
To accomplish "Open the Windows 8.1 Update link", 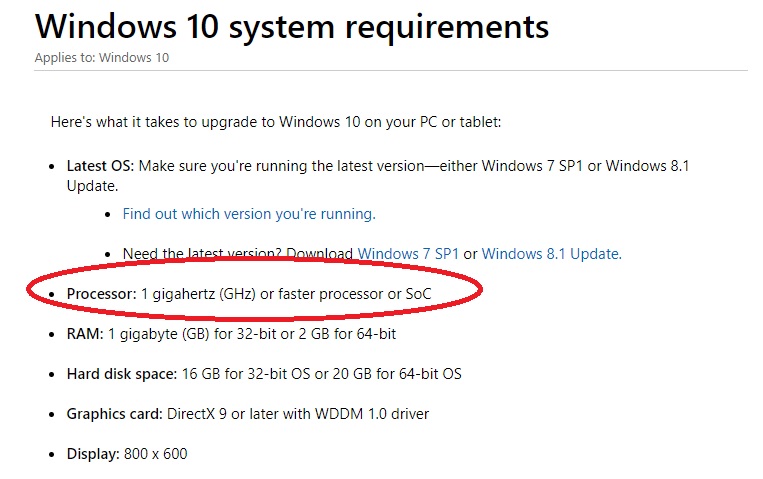I will pyautogui.click(x=551, y=254).
